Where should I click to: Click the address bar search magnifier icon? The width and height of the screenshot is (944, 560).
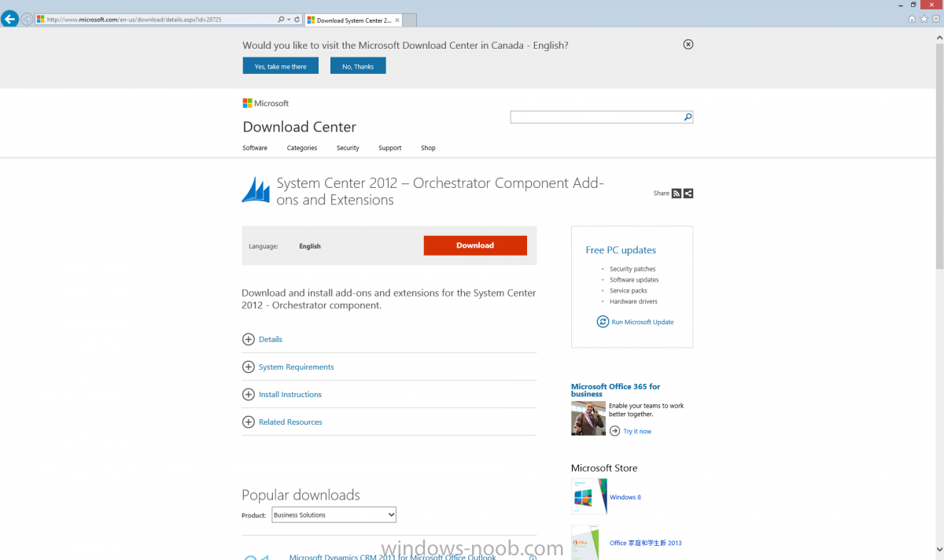coord(282,20)
